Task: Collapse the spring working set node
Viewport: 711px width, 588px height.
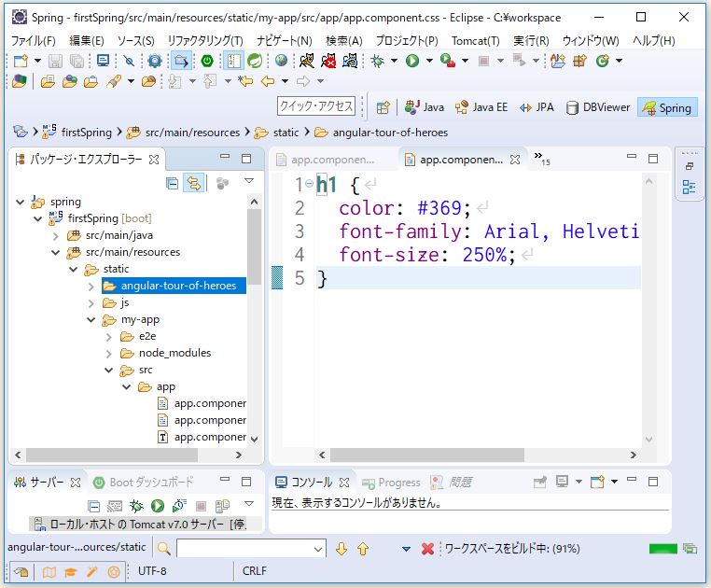Action: [x=20, y=202]
